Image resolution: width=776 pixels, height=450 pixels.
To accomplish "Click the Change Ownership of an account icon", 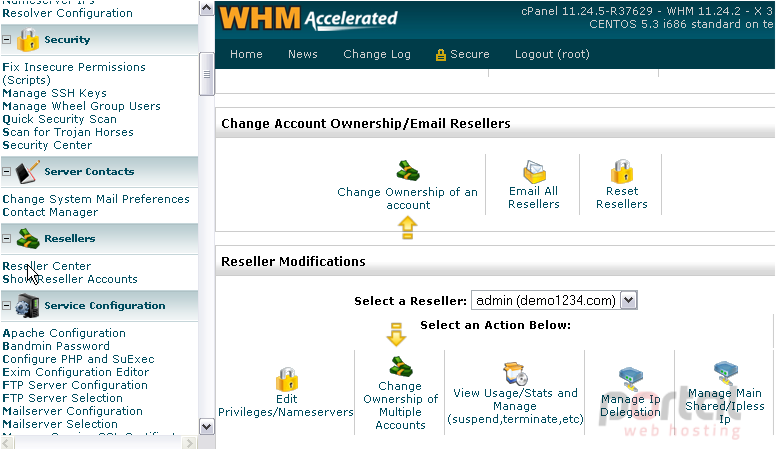I will pyautogui.click(x=408, y=171).
